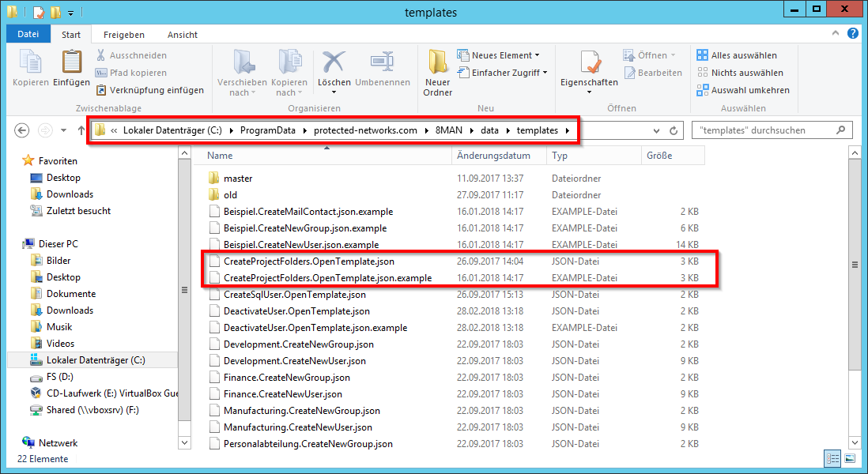
Task: Click Alles auswählen button
Action: [737, 55]
